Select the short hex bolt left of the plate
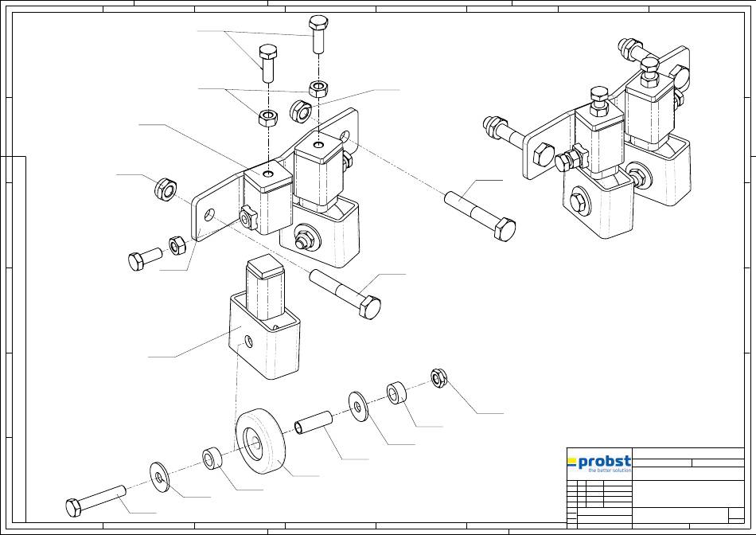 [144, 259]
